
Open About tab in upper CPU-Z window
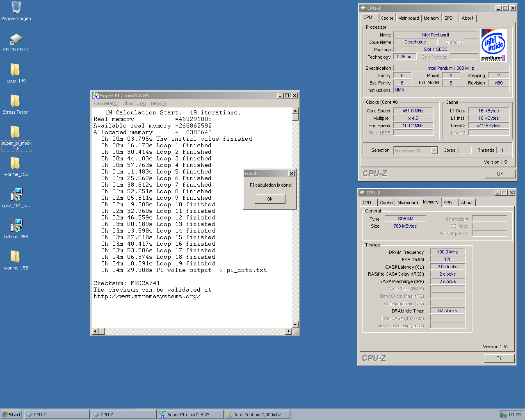(x=468, y=18)
